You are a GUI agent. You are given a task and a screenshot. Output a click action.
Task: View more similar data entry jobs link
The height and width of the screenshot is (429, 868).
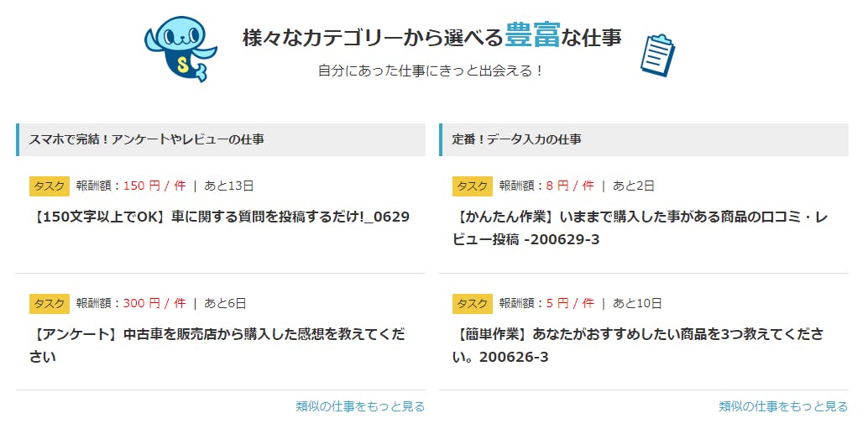pos(783,406)
